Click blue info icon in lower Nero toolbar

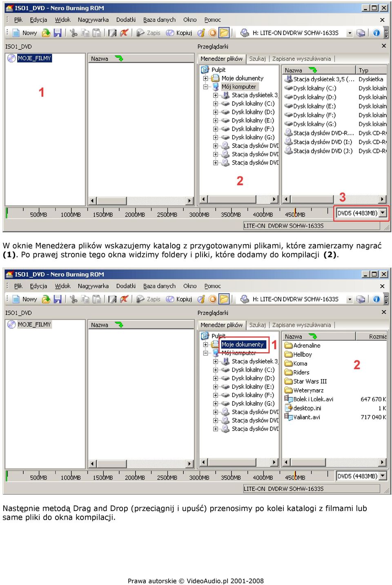(376, 299)
